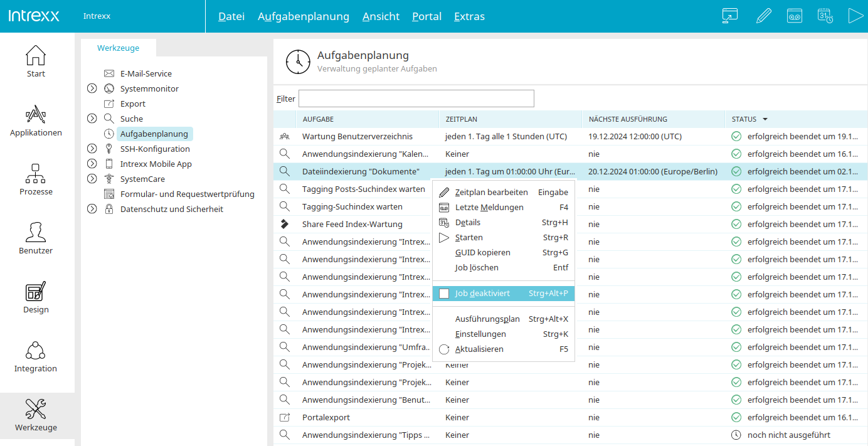Open the Applikationen module
This screenshot has width=868, height=446.
36,120
